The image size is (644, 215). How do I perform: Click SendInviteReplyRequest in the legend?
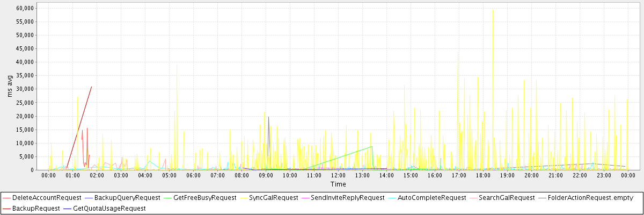(x=347, y=198)
